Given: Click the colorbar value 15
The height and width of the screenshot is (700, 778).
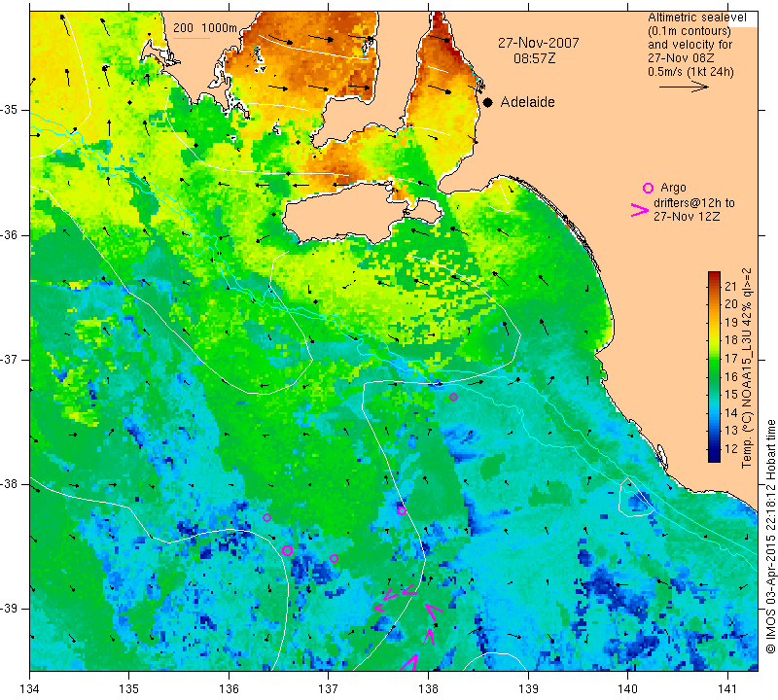Looking at the screenshot, I should [x=731, y=395].
